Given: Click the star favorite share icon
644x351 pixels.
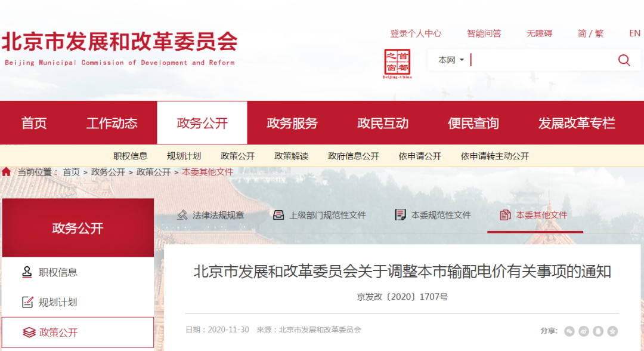Looking at the screenshot, I should point(612,330).
